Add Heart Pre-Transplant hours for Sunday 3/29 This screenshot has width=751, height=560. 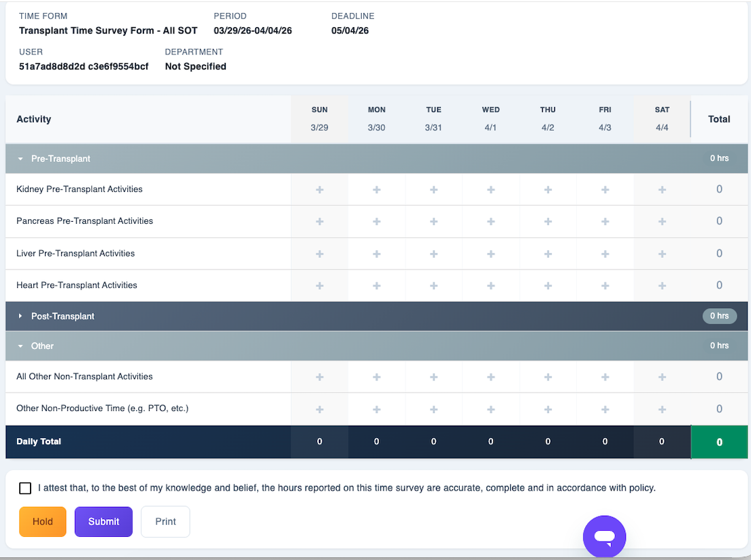coord(320,286)
